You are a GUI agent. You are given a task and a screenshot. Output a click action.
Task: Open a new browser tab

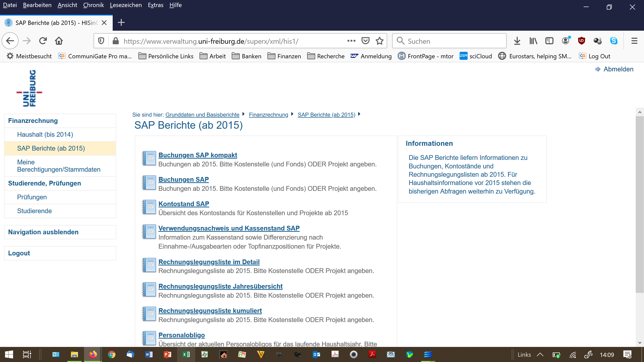pyautogui.click(x=121, y=23)
